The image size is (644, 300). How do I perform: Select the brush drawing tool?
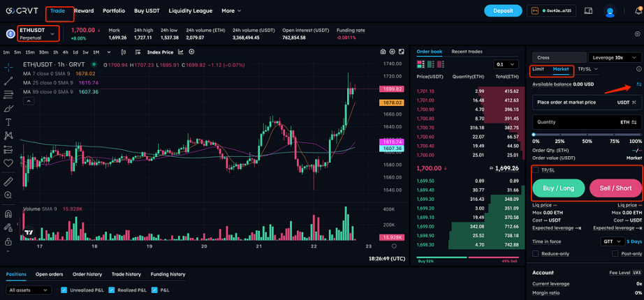click(8, 109)
